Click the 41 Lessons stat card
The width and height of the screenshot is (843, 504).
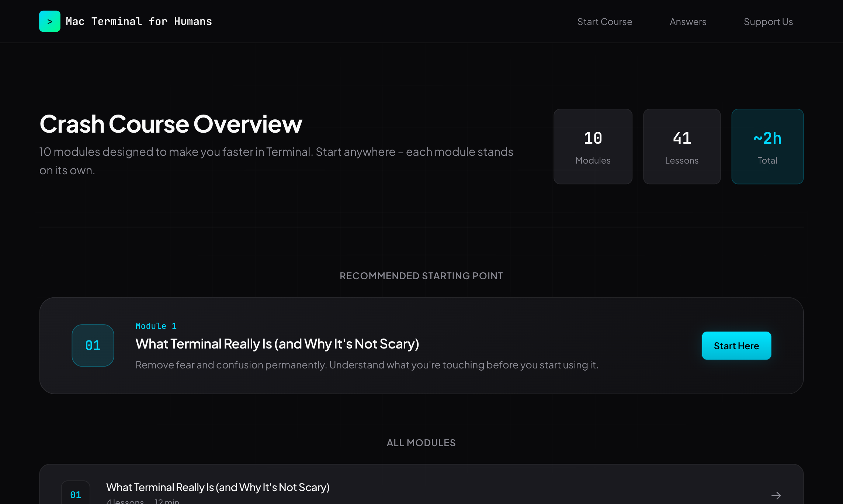tap(681, 146)
